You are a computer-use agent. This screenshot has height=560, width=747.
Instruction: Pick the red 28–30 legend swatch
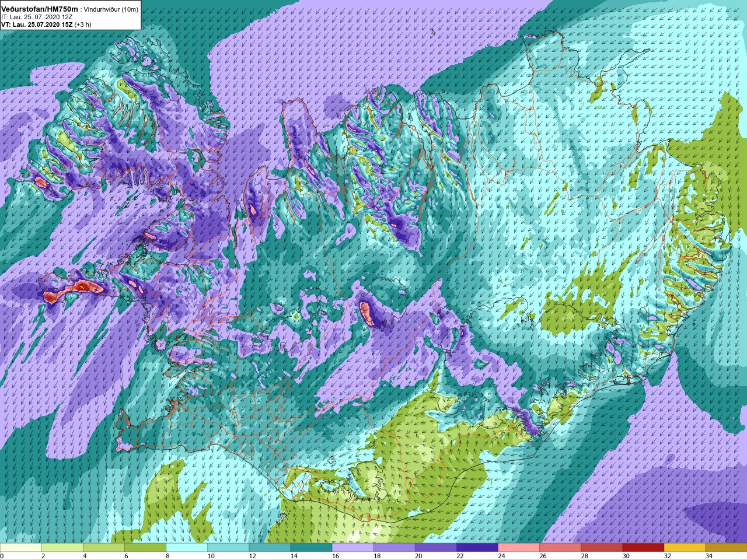click(601, 548)
